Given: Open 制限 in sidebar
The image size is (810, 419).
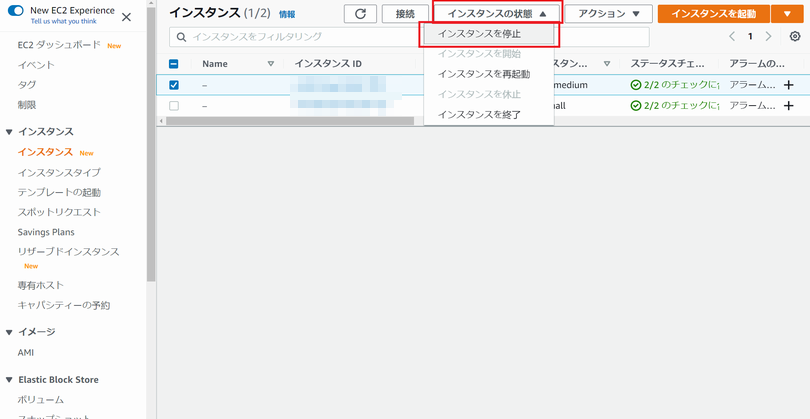Looking at the screenshot, I should click(27, 105).
